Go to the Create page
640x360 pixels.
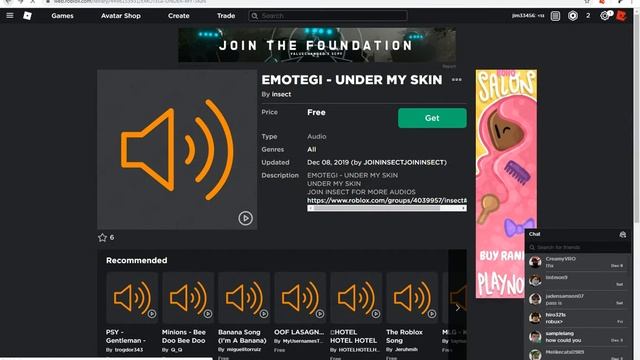[x=179, y=16]
